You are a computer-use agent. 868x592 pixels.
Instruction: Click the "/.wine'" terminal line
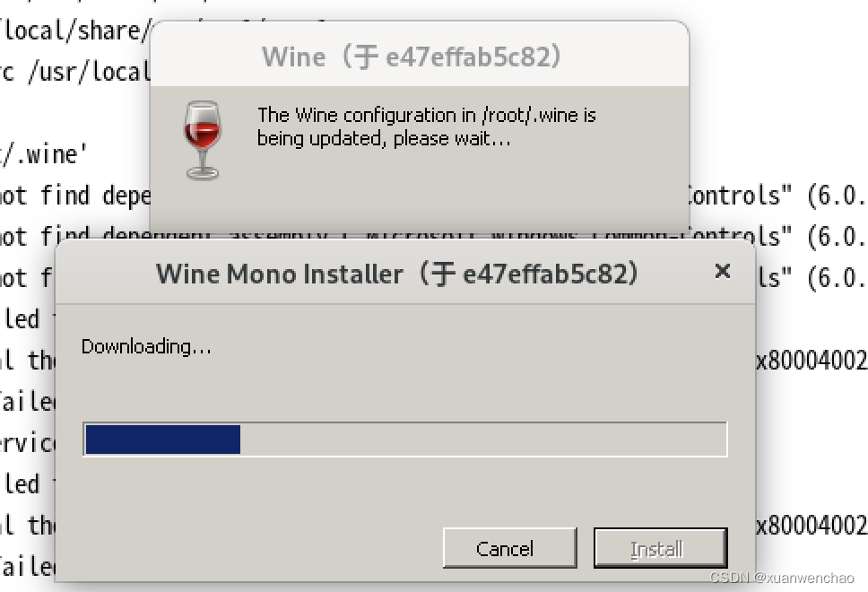coord(44,154)
